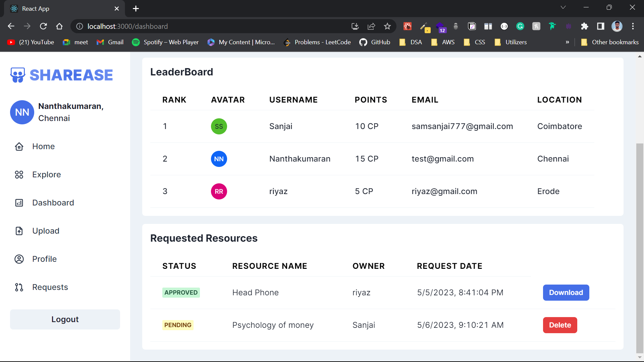Click the Upload file icon
644x362 pixels.
(19, 231)
